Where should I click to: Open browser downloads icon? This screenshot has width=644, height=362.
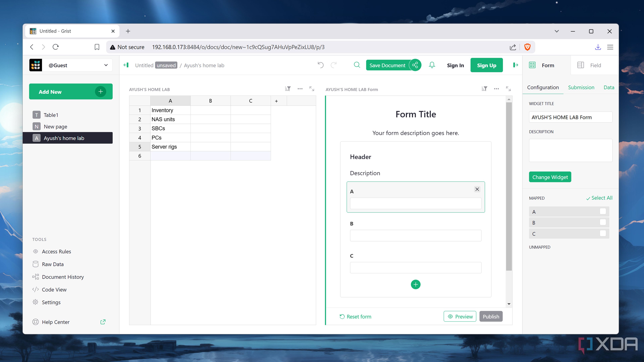(x=598, y=47)
